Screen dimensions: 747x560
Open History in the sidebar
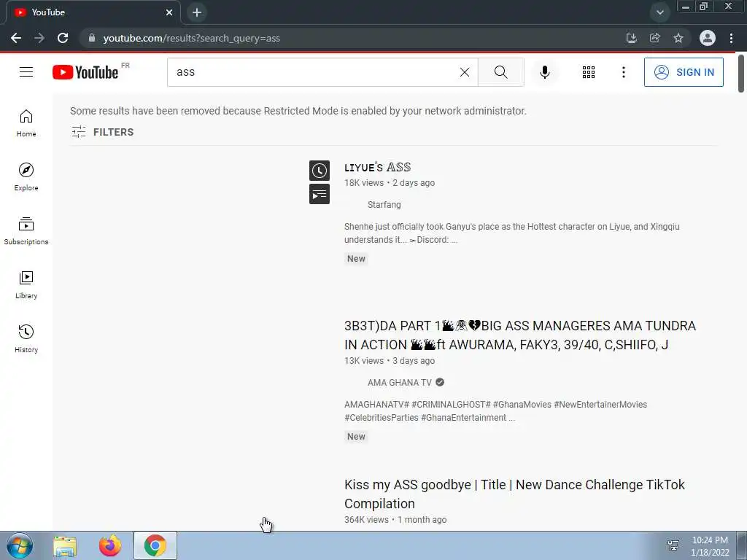26,338
